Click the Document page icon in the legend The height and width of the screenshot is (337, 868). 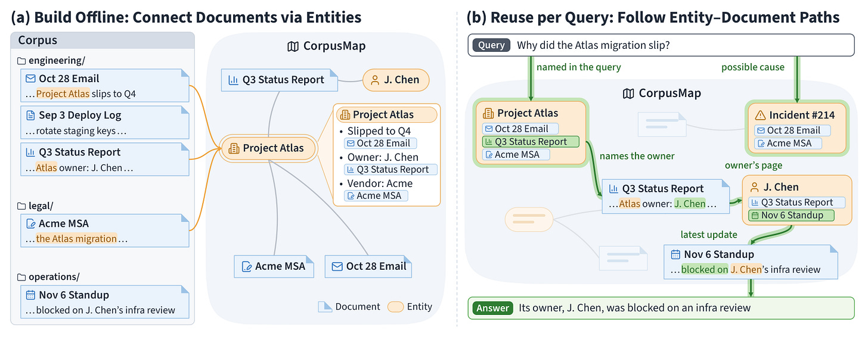click(x=325, y=307)
